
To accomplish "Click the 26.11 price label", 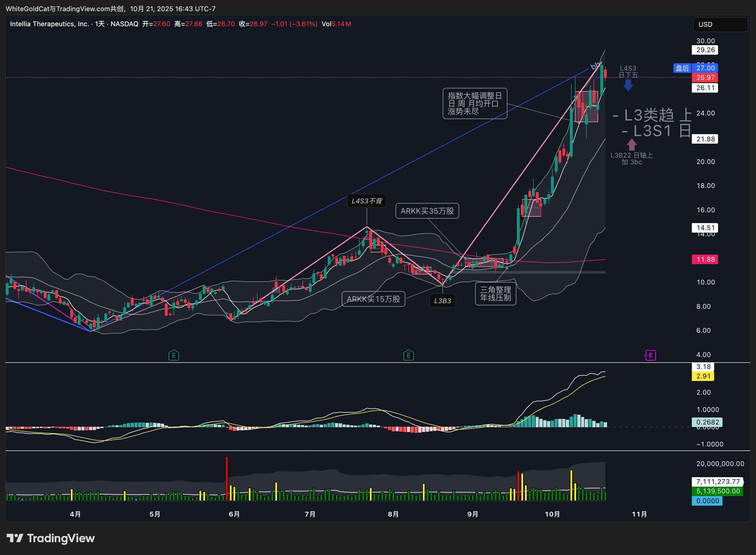I will click(x=705, y=88).
